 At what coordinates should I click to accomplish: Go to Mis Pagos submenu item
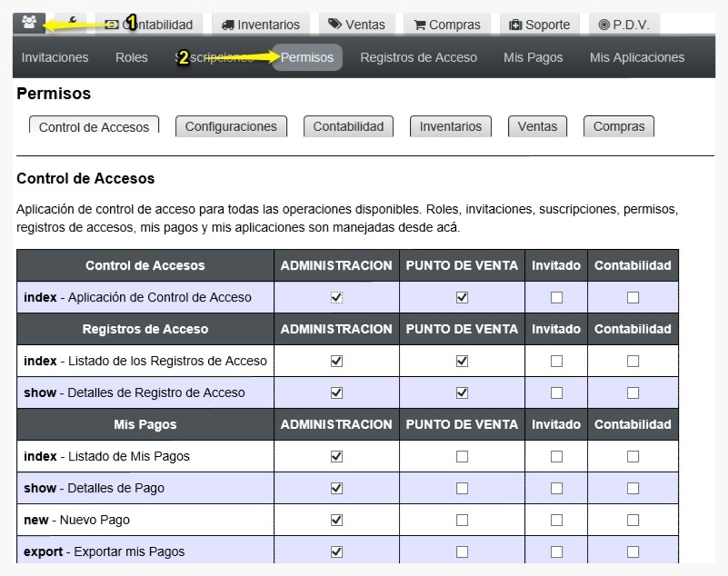click(533, 57)
